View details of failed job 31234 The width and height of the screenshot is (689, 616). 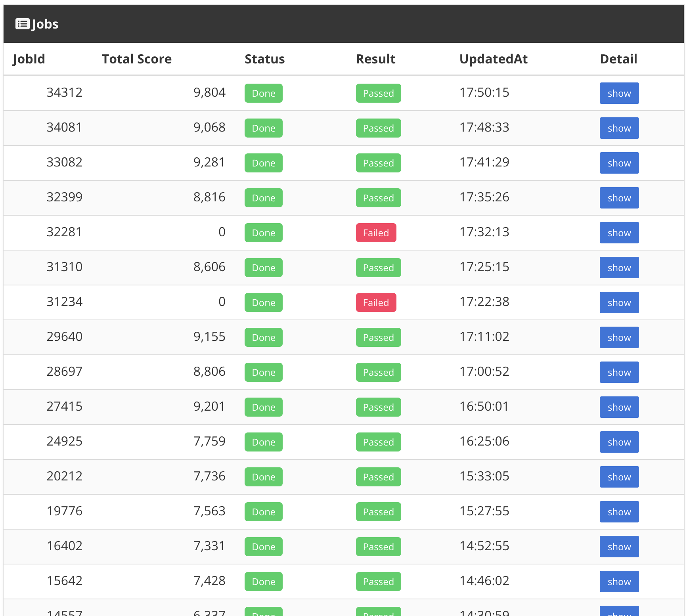pyautogui.click(x=619, y=302)
